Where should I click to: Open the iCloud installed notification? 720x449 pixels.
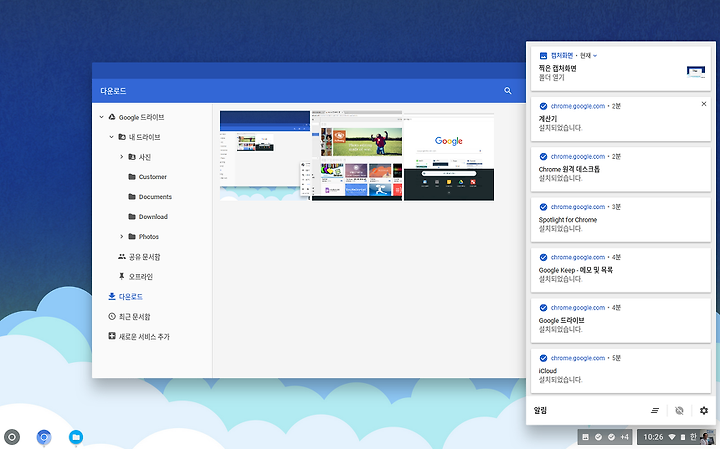coord(621,371)
